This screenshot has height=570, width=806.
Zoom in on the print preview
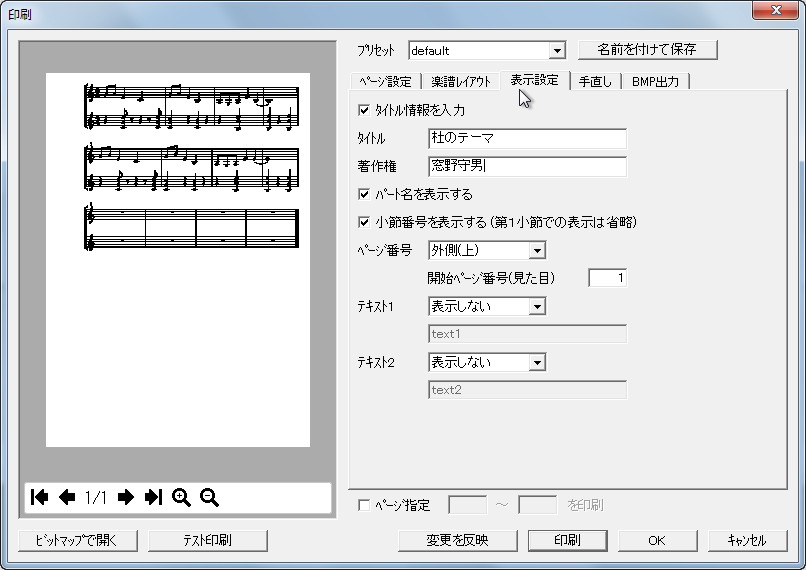click(181, 497)
